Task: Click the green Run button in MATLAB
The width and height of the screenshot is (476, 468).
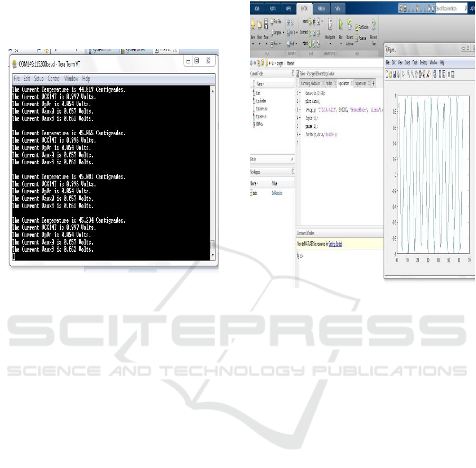Action: tap(341, 24)
